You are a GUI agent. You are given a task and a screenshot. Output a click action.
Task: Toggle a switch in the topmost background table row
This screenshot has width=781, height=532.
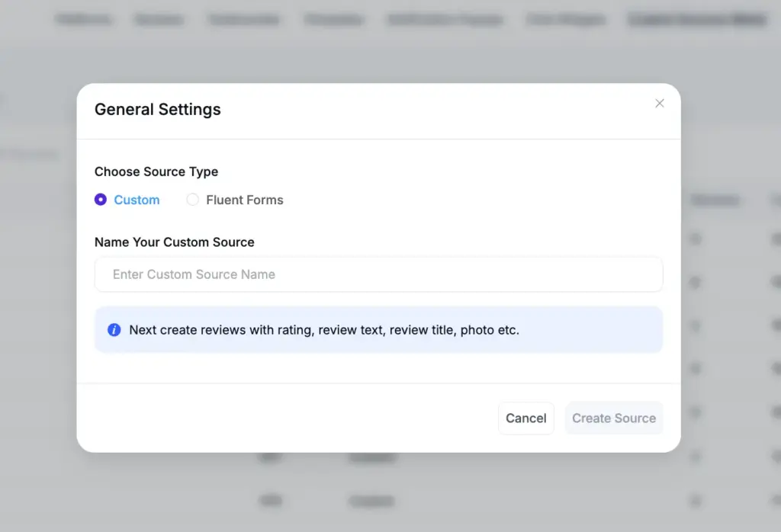click(695, 239)
